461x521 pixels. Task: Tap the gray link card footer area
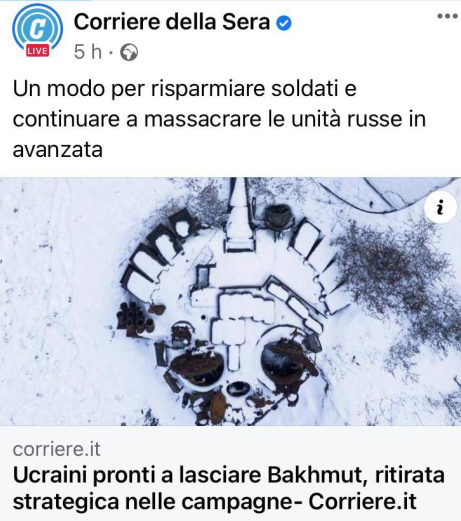[230, 473]
